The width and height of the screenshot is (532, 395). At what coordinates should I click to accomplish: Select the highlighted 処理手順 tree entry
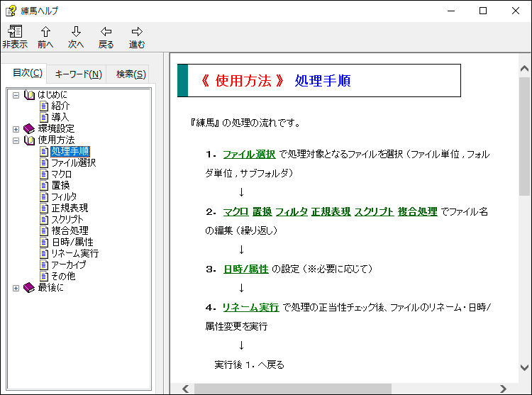(70, 151)
